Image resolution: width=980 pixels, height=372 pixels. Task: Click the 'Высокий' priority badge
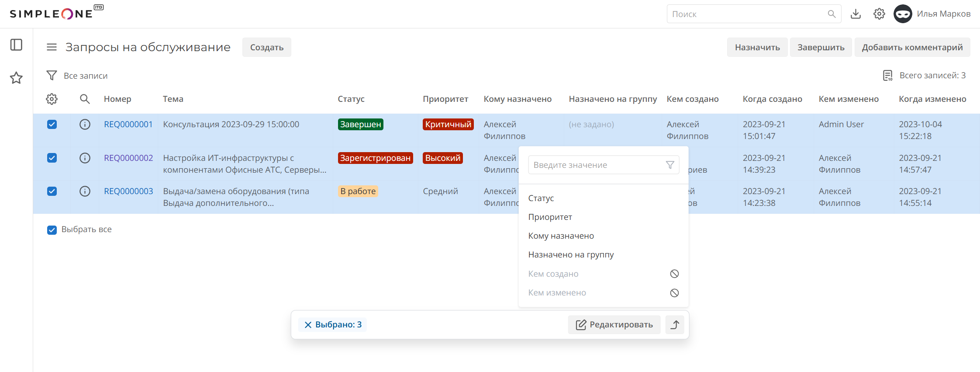click(443, 158)
